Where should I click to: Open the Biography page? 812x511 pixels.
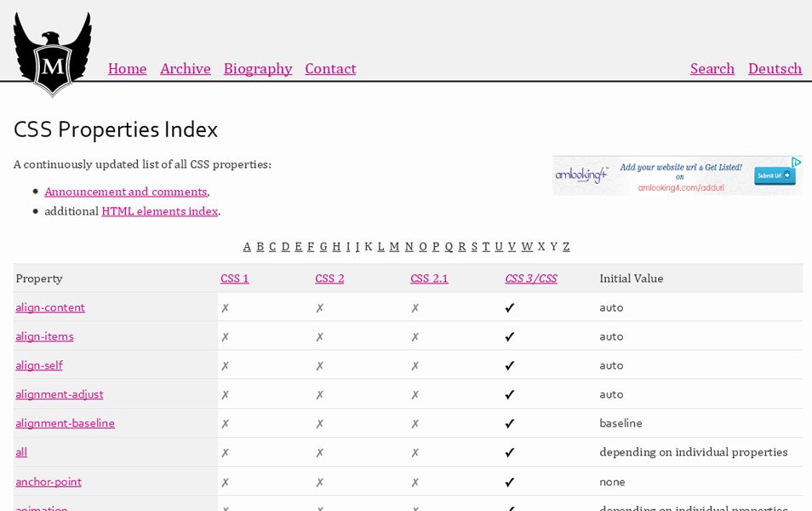(258, 69)
